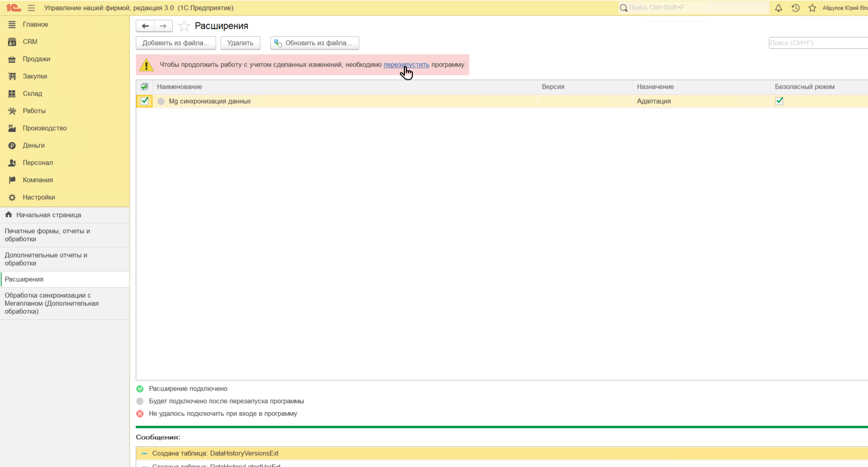Click the forward navigation arrow

pos(163,26)
